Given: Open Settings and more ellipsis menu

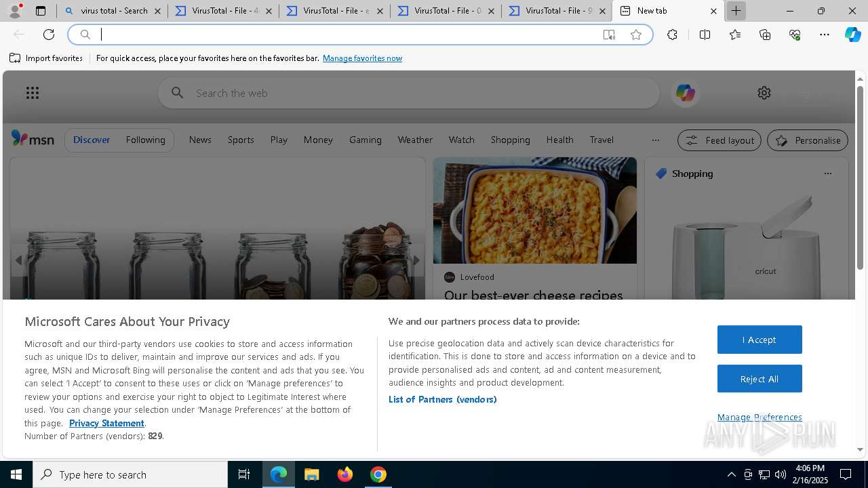Looking at the screenshot, I should tap(825, 35).
